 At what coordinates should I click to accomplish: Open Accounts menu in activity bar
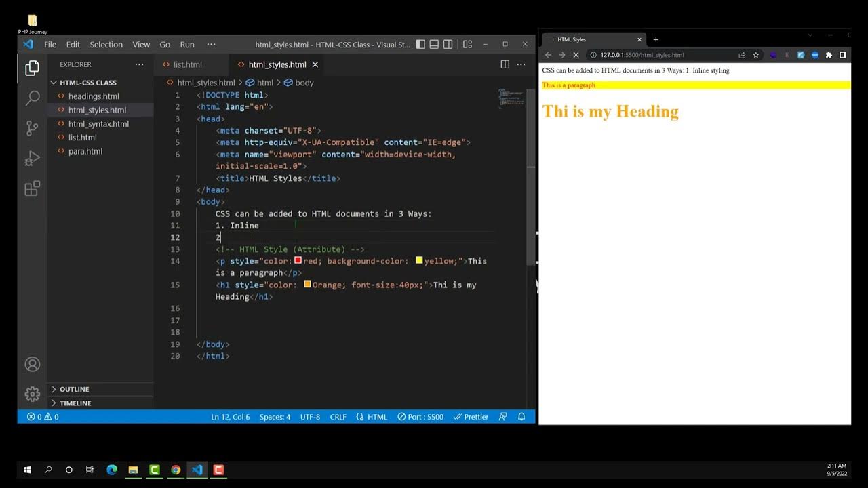point(32,364)
